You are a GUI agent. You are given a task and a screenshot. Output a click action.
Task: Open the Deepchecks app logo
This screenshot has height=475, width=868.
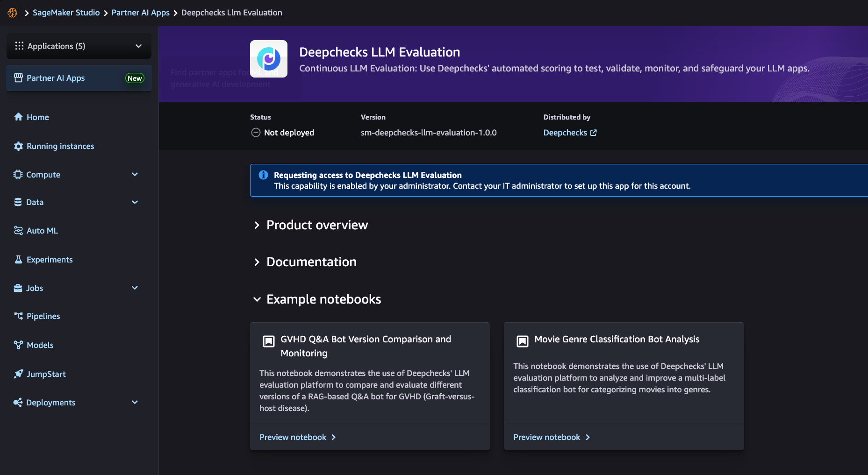269,59
